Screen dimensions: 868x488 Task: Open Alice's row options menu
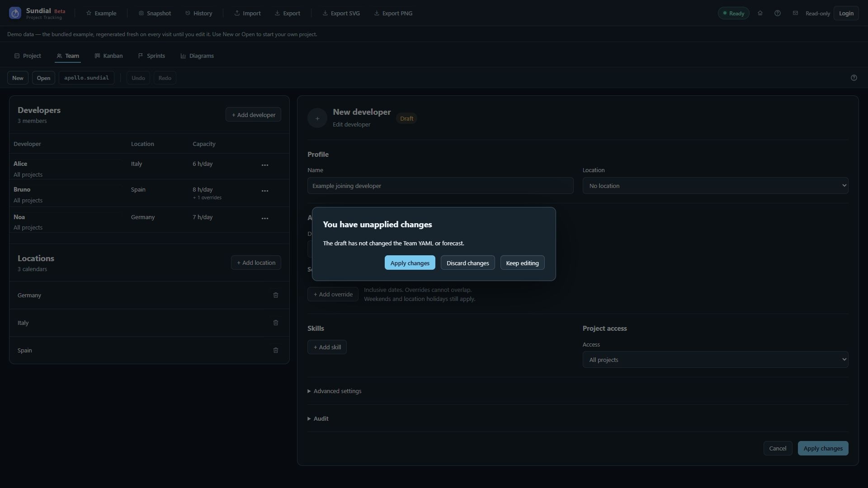pos(265,165)
